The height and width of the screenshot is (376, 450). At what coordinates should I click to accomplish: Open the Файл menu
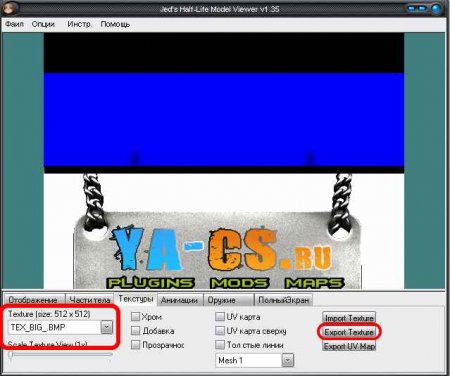click(x=15, y=24)
